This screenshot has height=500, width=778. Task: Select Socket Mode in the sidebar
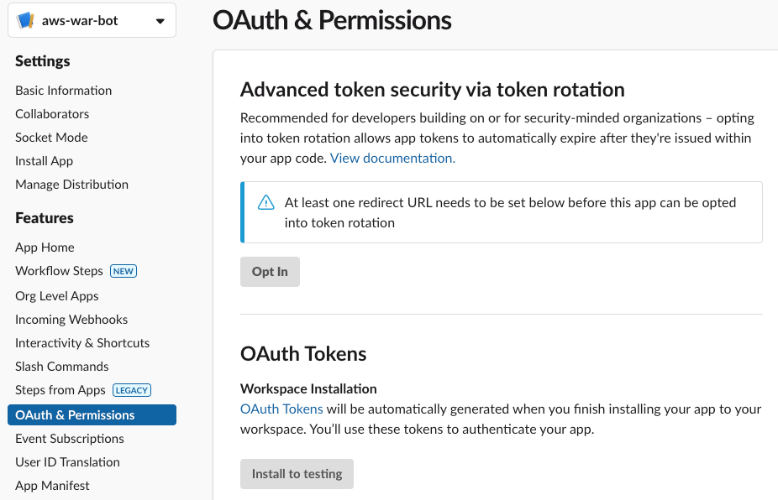tap(51, 137)
